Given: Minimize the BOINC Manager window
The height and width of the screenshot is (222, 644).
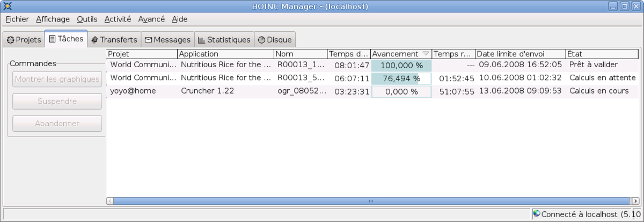Looking at the screenshot, I should point(613,6).
